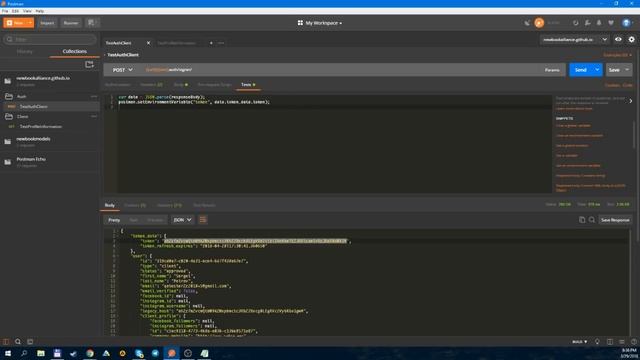Open the Client folder more options
The image size is (640, 360).
pos(93,117)
